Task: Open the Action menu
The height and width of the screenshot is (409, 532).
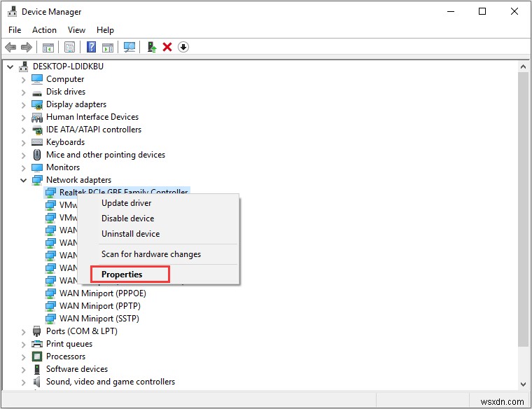Action: pyautogui.click(x=44, y=30)
